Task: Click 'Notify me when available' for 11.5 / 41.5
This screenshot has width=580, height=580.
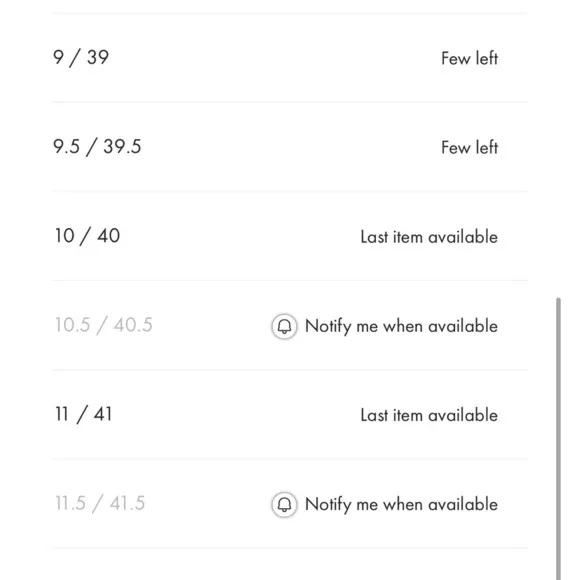Action: point(401,505)
